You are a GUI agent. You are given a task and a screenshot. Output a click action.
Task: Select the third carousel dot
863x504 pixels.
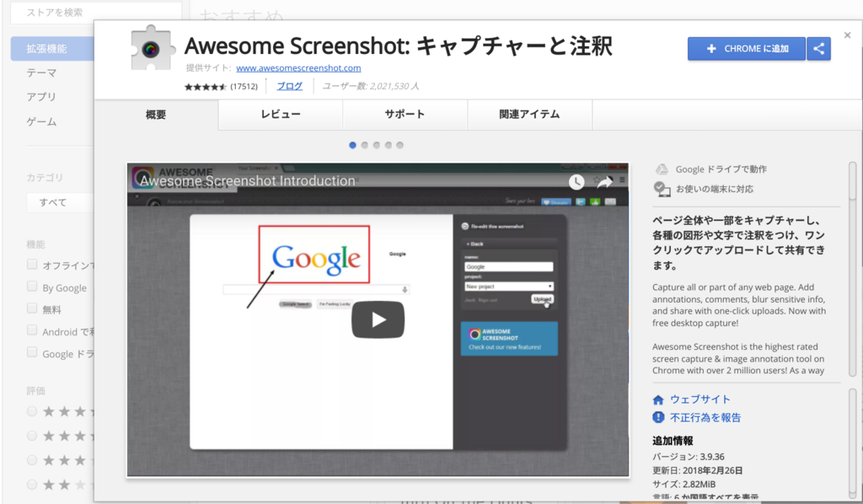pyautogui.click(x=377, y=145)
